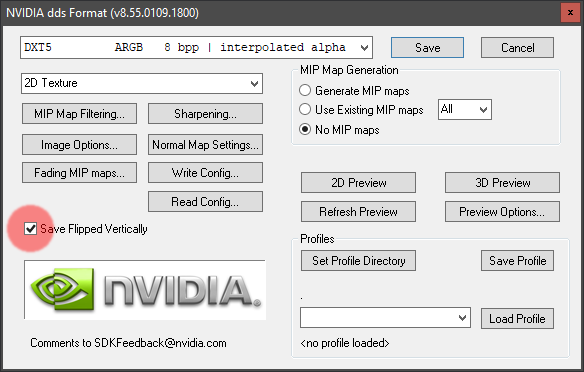Open the DXT5 compression format dropdown
The height and width of the screenshot is (372, 584).
[x=196, y=48]
